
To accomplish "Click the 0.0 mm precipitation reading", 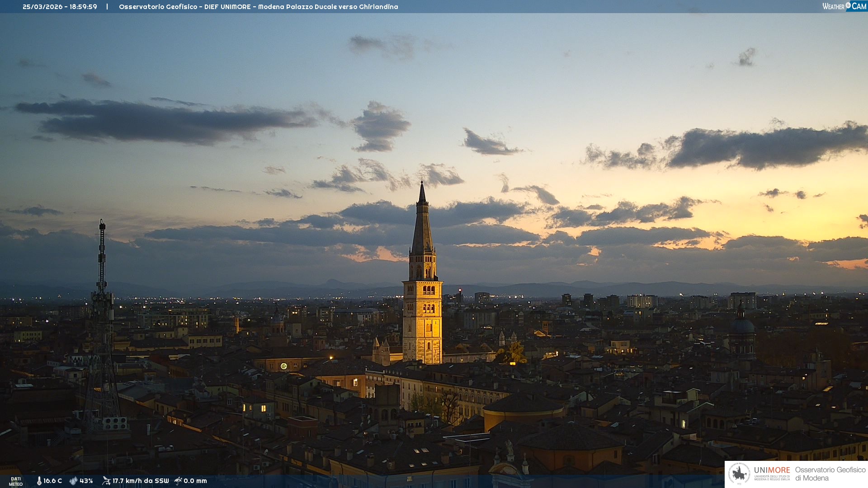I will (x=195, y=481).
